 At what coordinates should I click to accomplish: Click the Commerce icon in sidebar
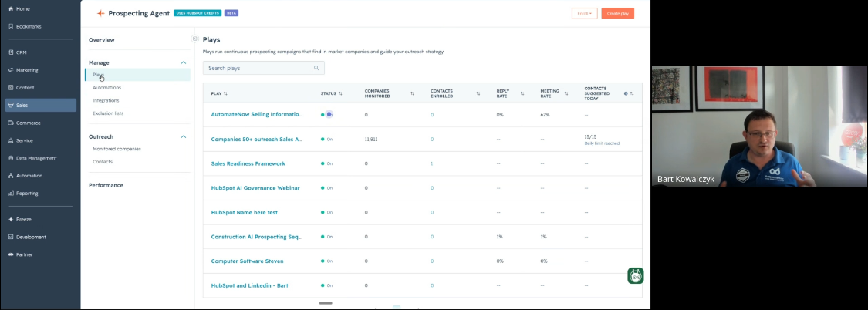click(x=11, y=123)
